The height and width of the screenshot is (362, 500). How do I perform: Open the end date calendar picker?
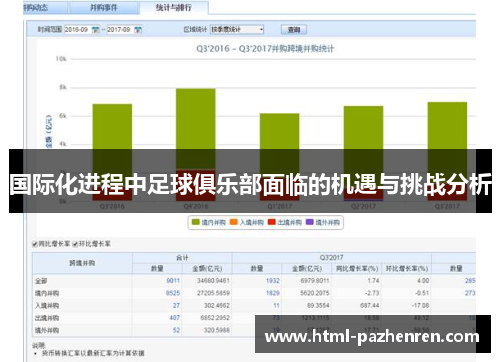138,30
